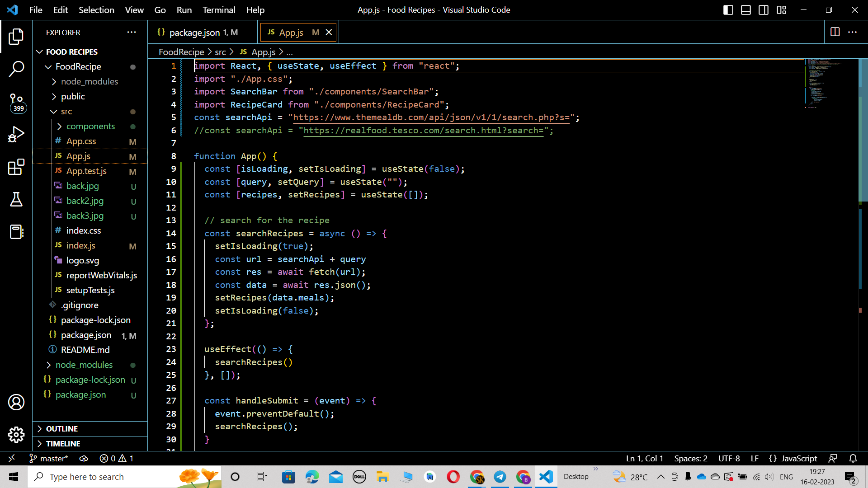Image resolution: width=868 pixels, height=488 pixels.
Task: Click the FoodRecipe breadcrumb segment
Action: click(x=181, y=52)
